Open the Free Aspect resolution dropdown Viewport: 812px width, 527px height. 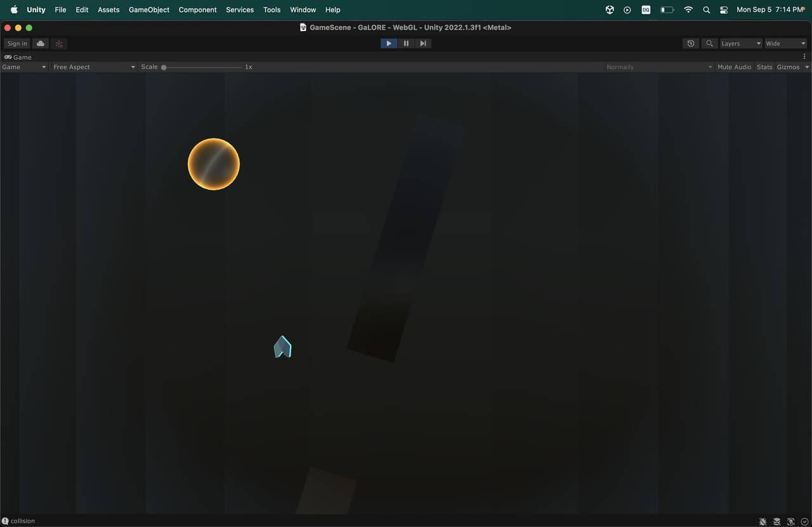click(x=94, y=67)
